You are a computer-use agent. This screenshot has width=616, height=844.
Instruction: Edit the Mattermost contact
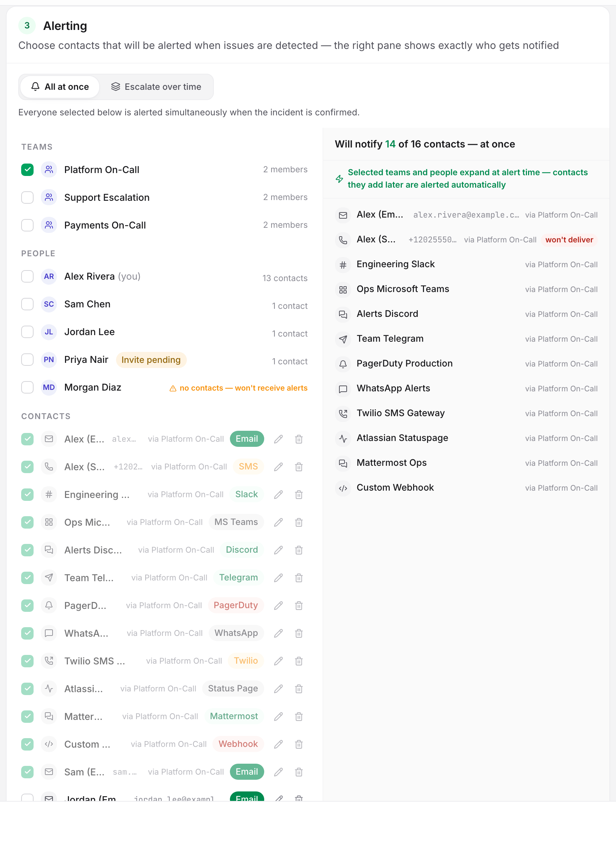278,717
